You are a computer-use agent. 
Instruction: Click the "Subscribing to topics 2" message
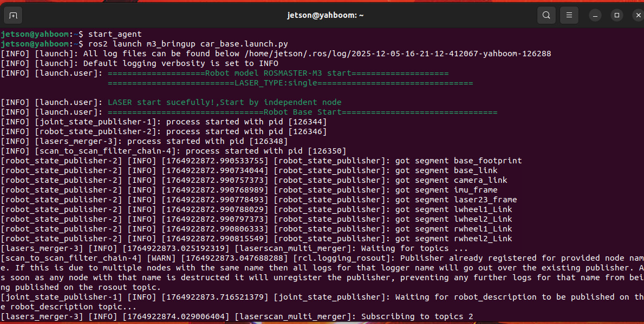pos(417,316)
